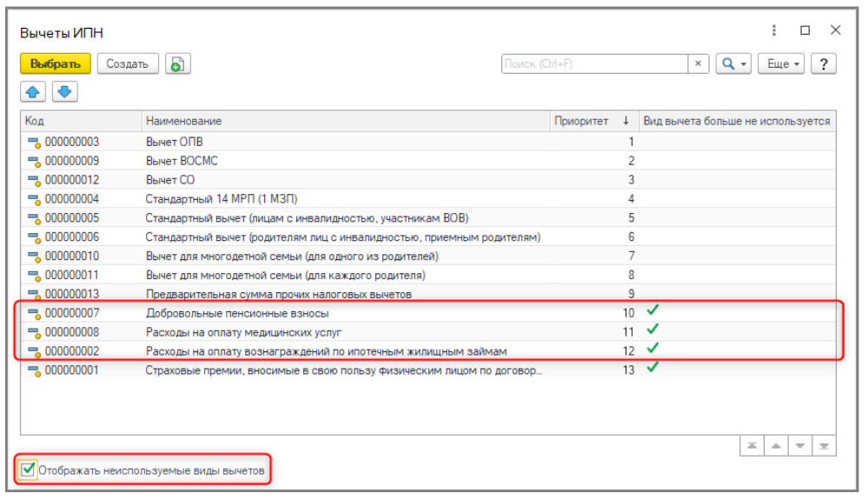Jump to the last list row icon
868x500 pixels.
click(x=825, y=445)
